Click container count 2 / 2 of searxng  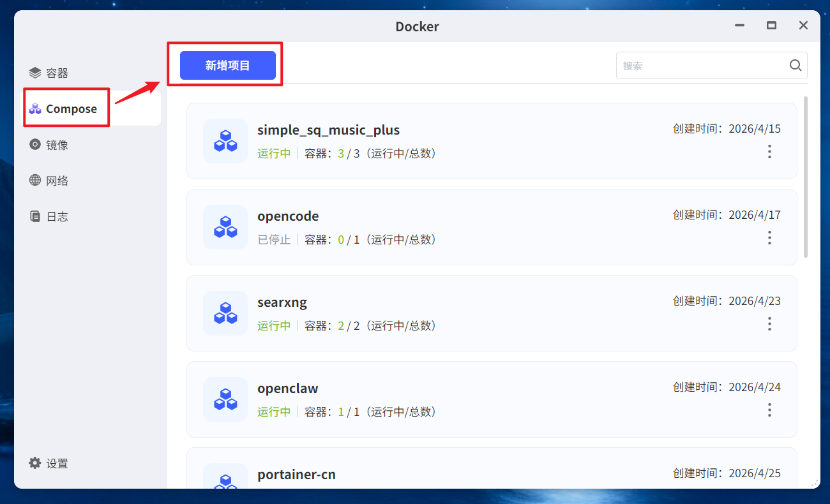pos(349,325)
